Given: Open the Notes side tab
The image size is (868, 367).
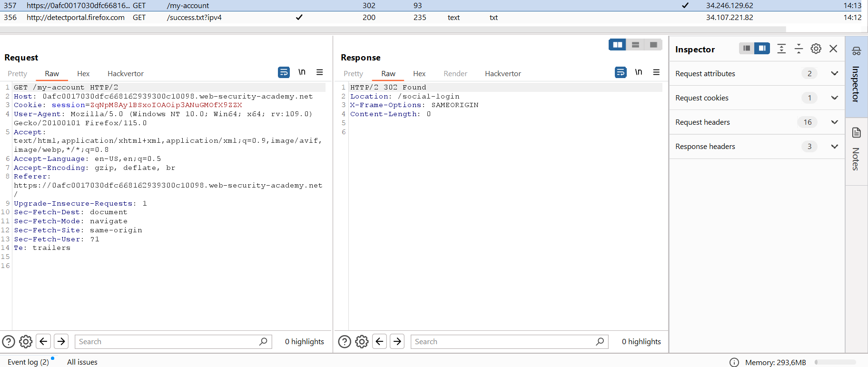Looking at the screenshot, I should point(857,151).
